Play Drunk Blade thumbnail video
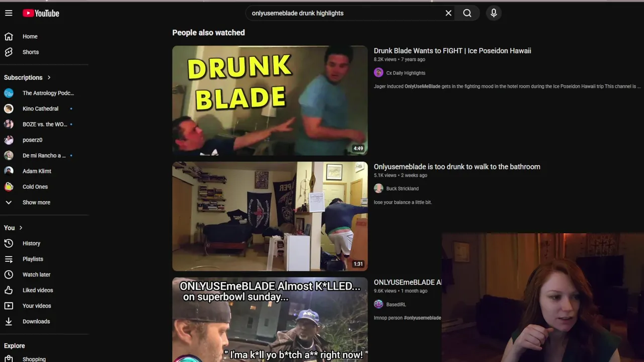 pos(270,101)
